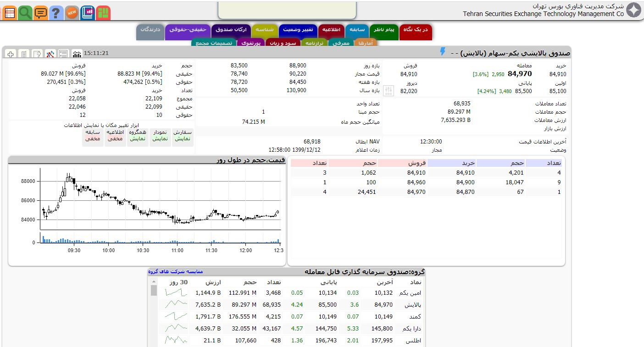Open the در یک نگاه tab
This screenshot has width=644, height=347.
pyautogui.click(x=416, y=32)
